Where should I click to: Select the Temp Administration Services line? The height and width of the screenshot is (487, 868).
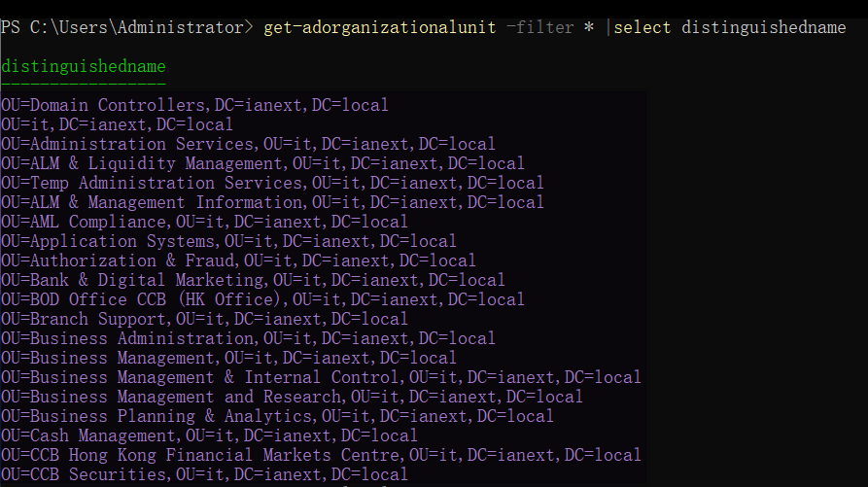[272, 183]
